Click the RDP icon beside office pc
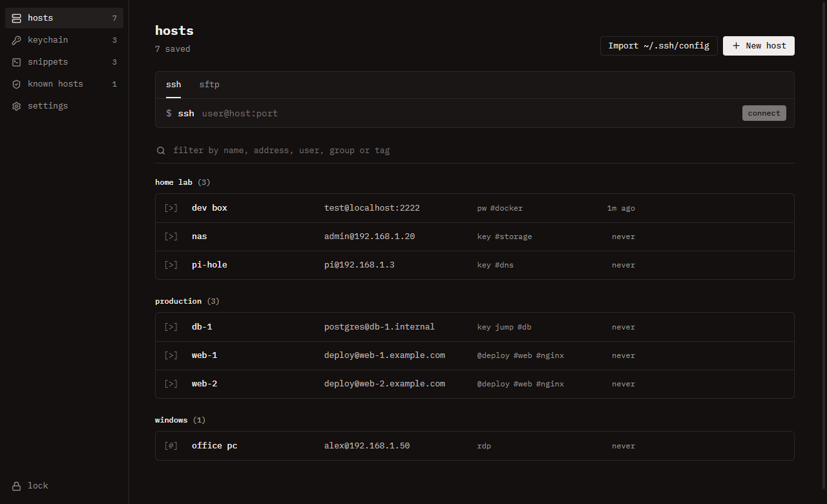Viewport: 827px width, 504px height. point(171,446)
